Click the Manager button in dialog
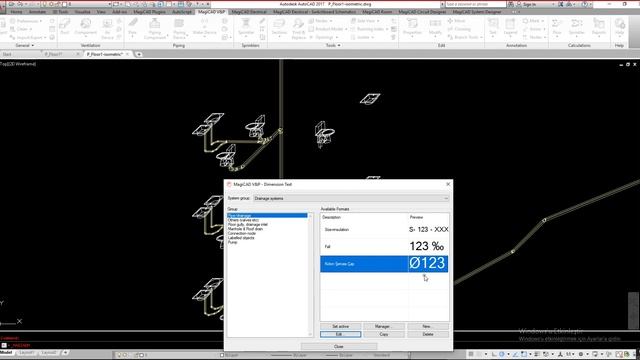 pos(384,326)
